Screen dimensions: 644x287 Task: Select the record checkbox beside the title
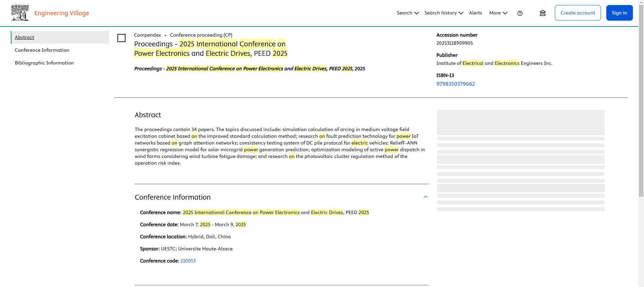(121, 38)
